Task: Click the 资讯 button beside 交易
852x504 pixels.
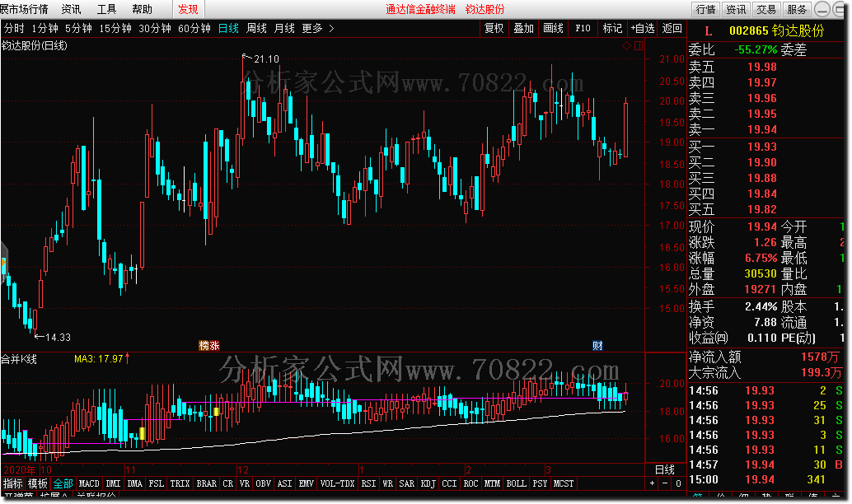Action: 737,9
